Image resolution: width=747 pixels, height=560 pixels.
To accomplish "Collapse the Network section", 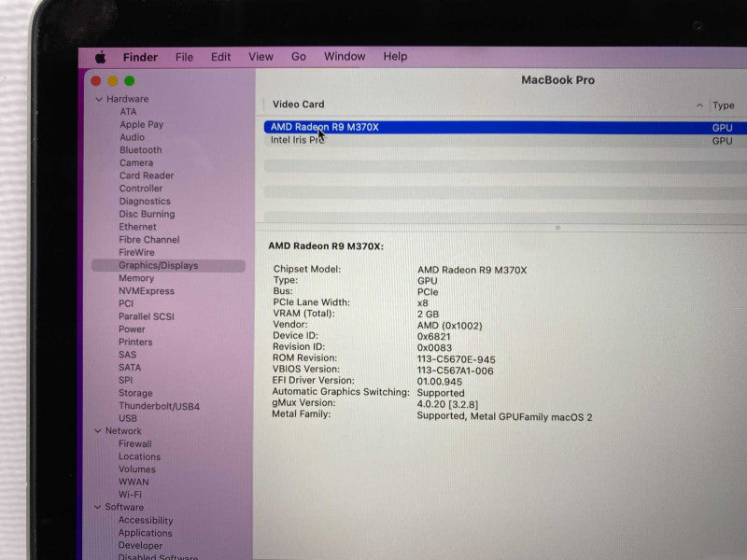I will [98, 431].
